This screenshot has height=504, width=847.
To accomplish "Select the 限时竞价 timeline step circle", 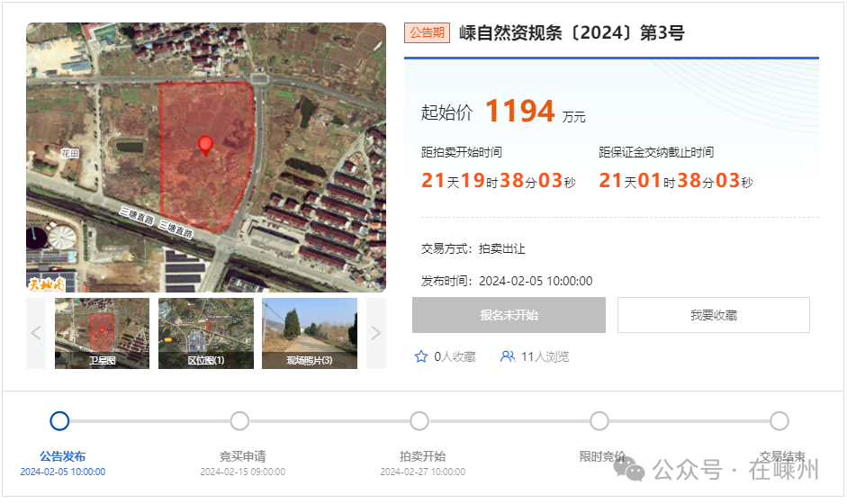I will [599, 421].
